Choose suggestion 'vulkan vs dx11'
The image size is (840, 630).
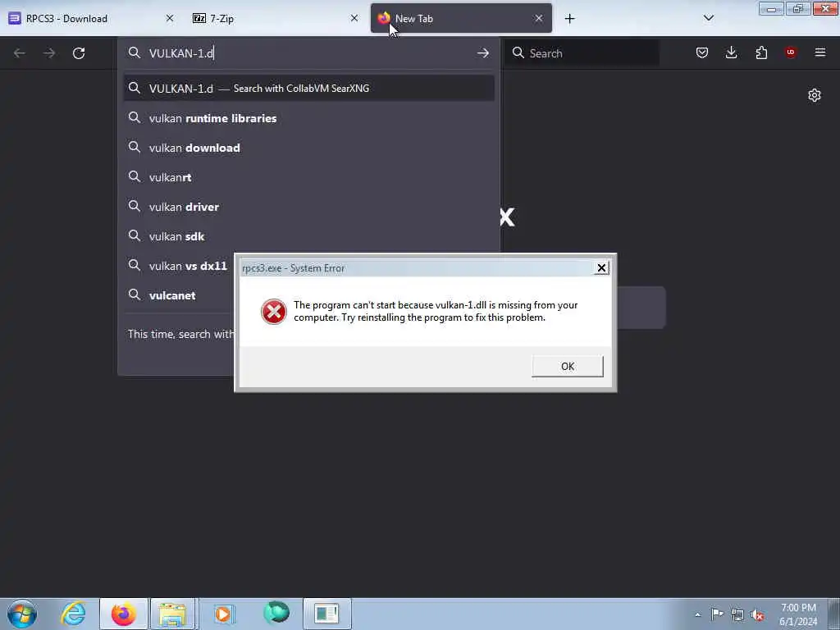point(180,266)
